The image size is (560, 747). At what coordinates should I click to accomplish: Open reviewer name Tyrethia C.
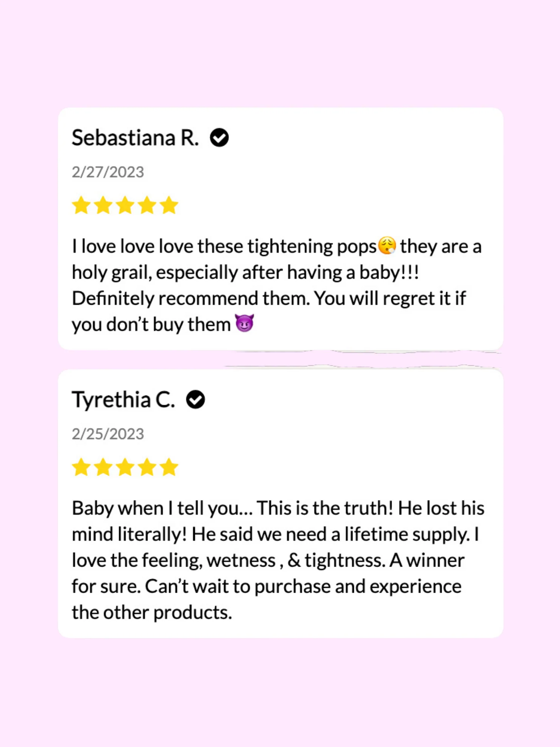[x=124, y=400]
